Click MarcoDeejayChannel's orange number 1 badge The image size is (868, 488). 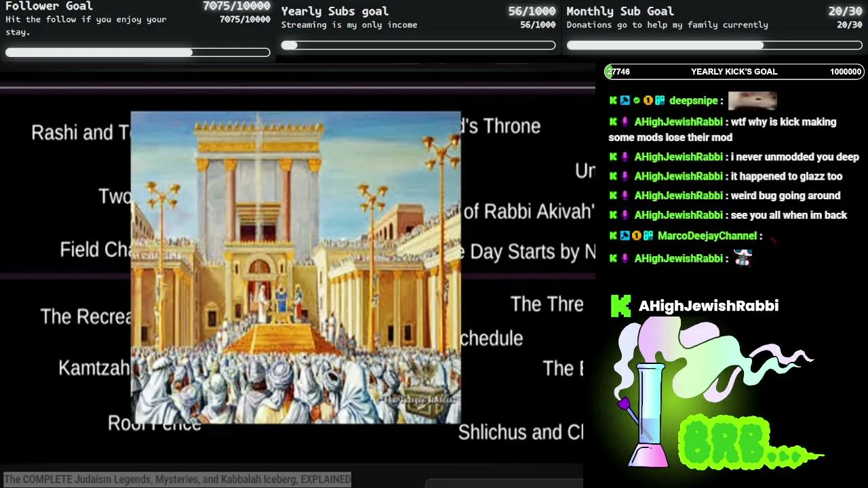pyautogui.click(x=636, y=236)
